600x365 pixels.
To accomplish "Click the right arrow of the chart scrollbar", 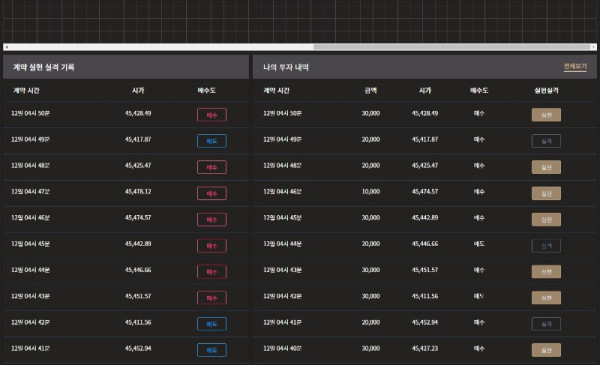I will 593,47.
